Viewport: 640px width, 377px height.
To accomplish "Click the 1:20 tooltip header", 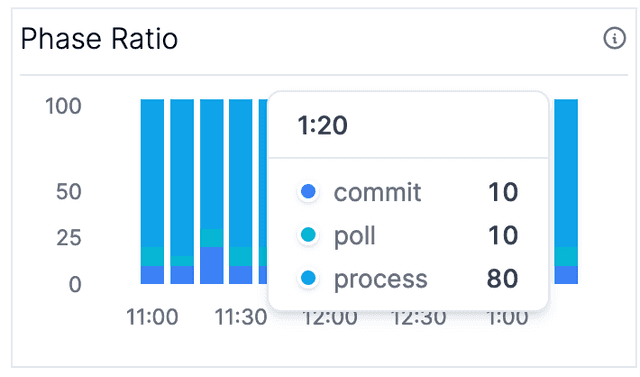I will [322, 125].
